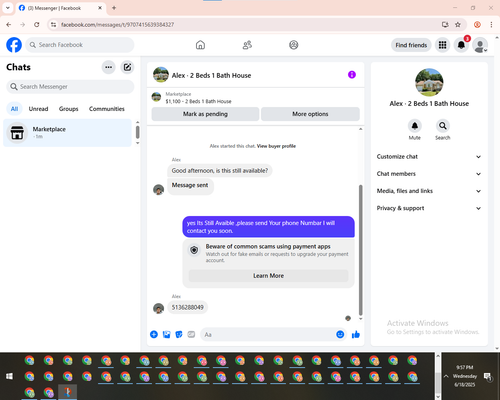Switch to Communities filter
500x400 pixels.
click(x=107, y=109)
